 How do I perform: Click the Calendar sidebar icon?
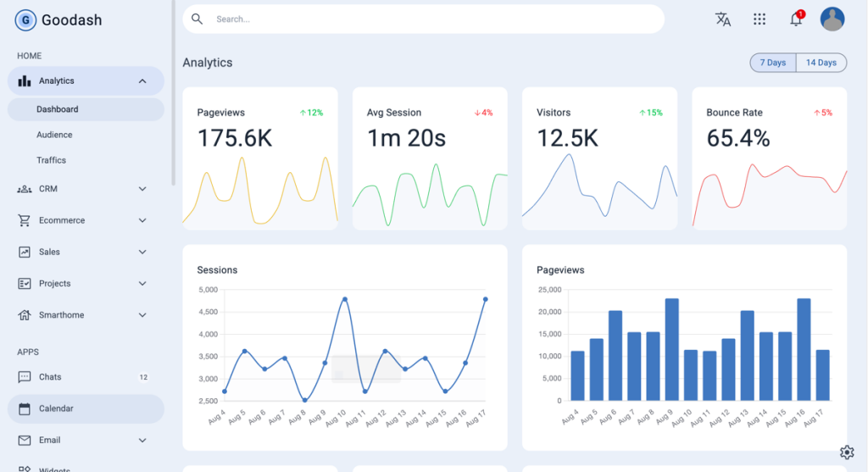(x=25, y=408)
